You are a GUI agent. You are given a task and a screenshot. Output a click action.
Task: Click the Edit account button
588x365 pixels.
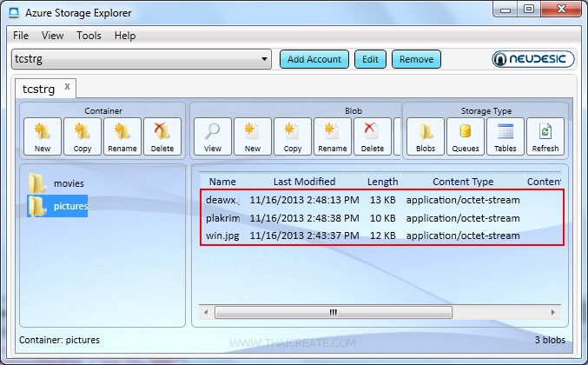(370, 59)
